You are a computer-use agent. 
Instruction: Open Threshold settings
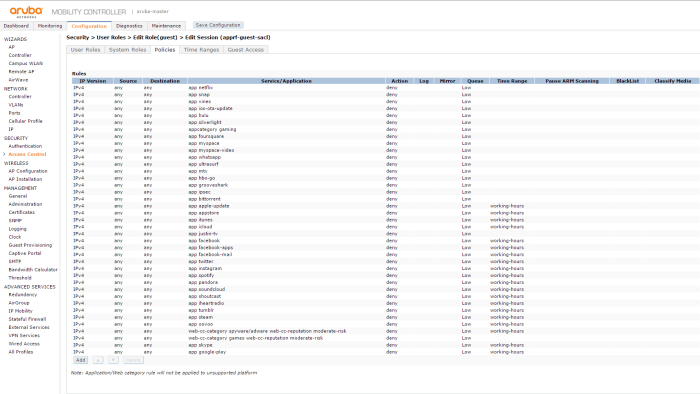coord(20,278)
